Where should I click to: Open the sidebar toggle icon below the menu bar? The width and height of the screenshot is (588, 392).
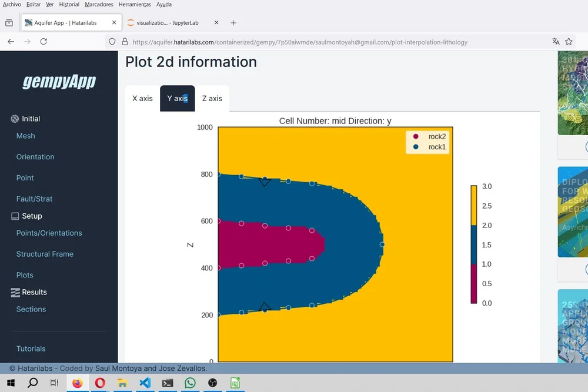pyautogui.click(x=9, y=22)
